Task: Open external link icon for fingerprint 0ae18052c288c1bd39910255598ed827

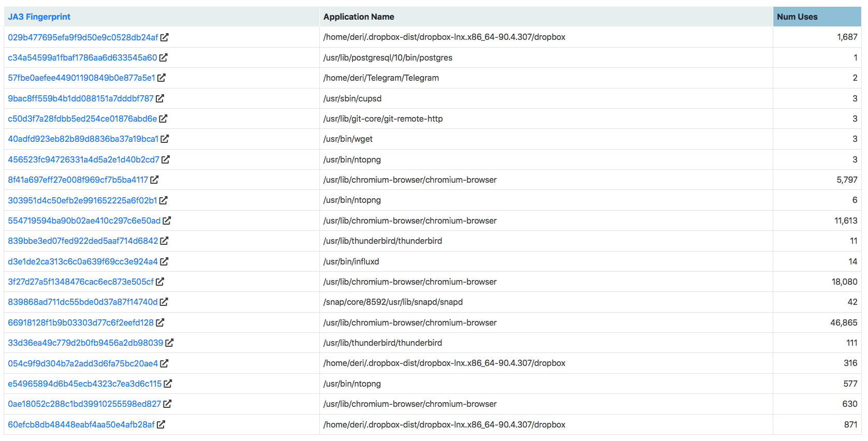Action: point(168,404)
